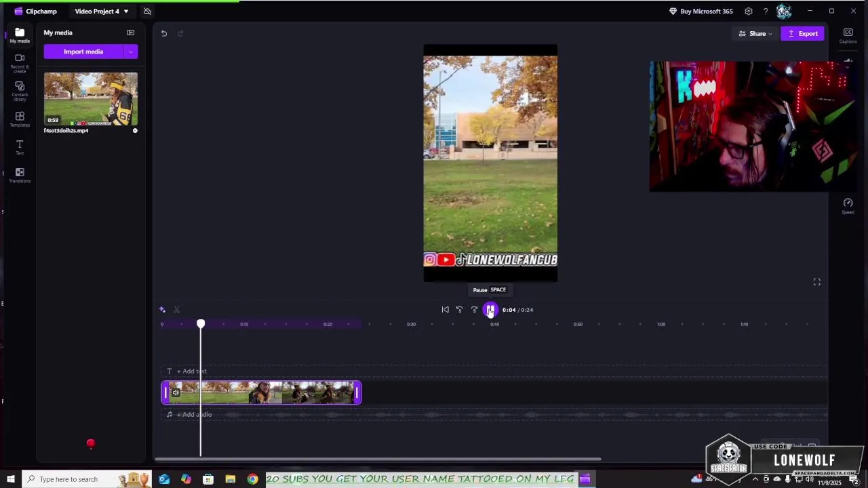Click the Windows taskbar search box
The width and height of the screenshot is (868, 488).
point(87,479)
